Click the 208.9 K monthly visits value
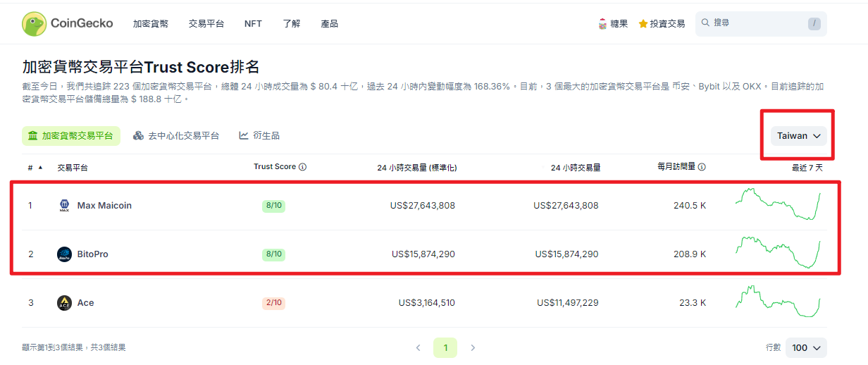Viewport: 868px width, 365px height. coord(690,254)
